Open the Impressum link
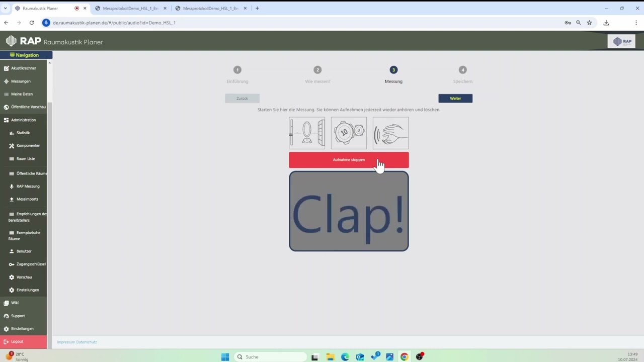644x362 pixels. point(65,342)
